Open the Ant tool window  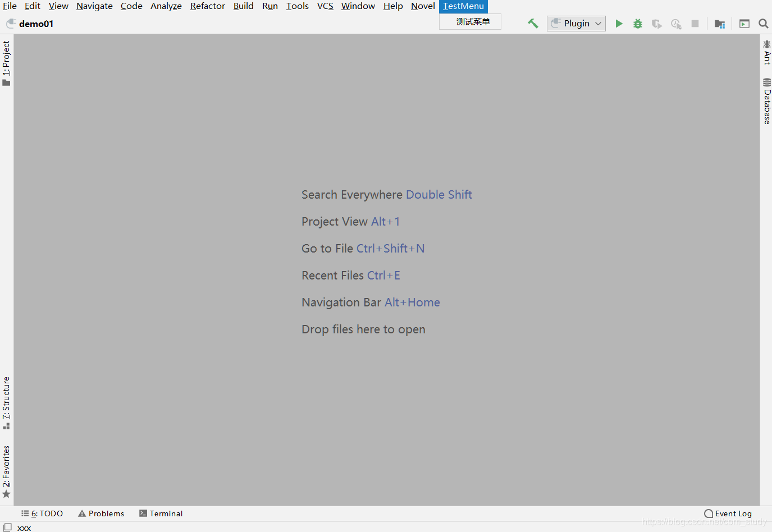[x=766, y=52]
